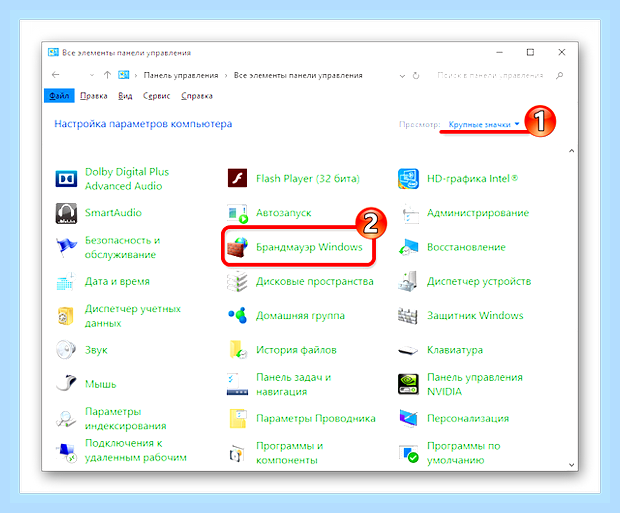
Task: Expand the address bar history dropdown
Action: point(402,76)
